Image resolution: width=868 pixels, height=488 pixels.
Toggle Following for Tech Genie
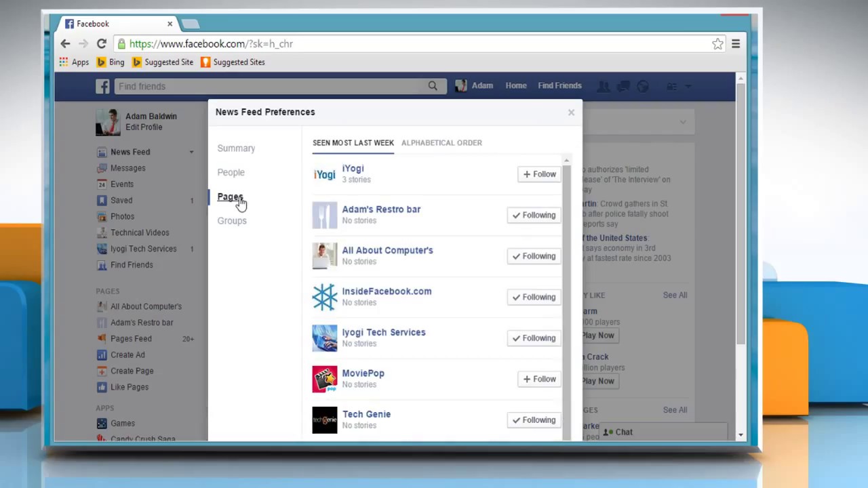coord(534,420)
